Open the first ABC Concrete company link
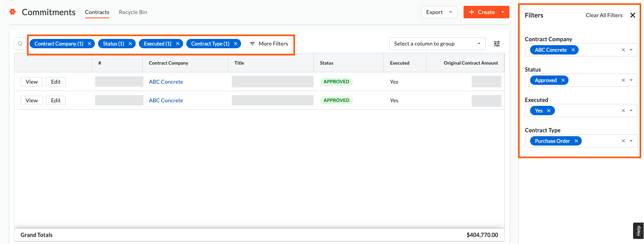 [x=166, y=82]
